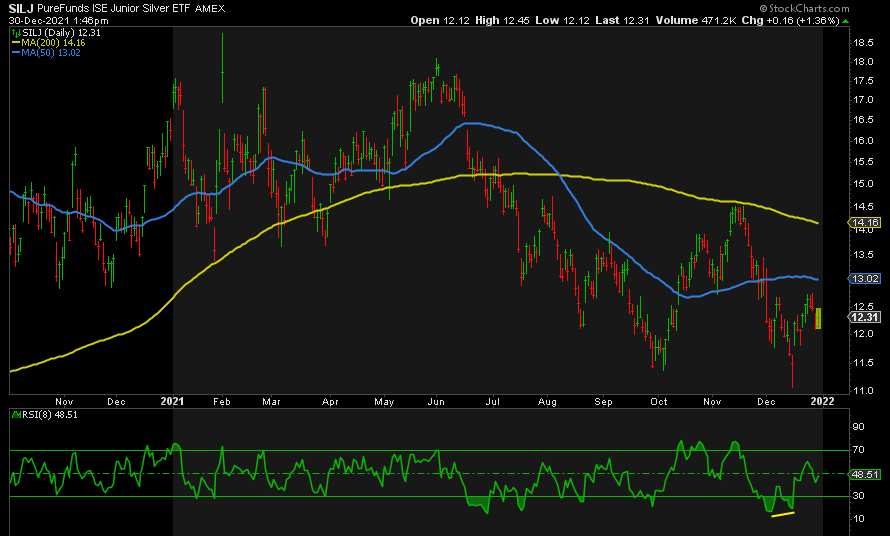Click the Open 12.12 value

[440, 20]
